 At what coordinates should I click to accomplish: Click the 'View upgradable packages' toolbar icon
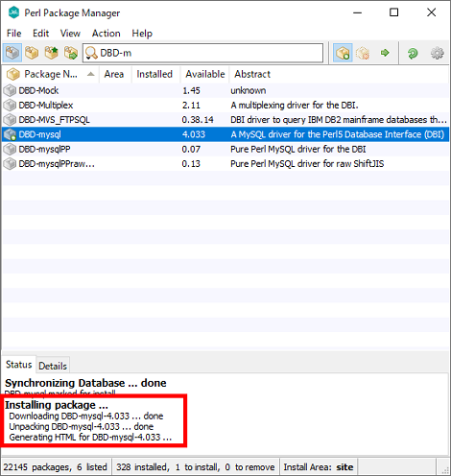pyautogui.click(x=51, y=53)
